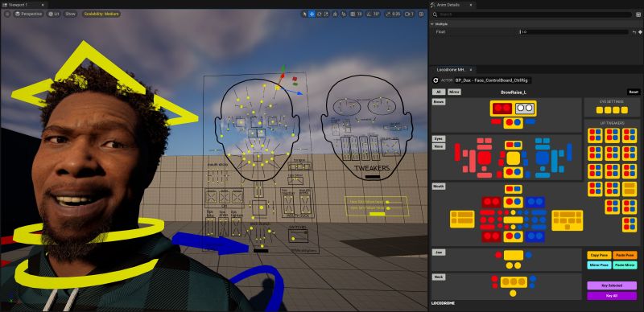Toggle the All filter button

439,92
